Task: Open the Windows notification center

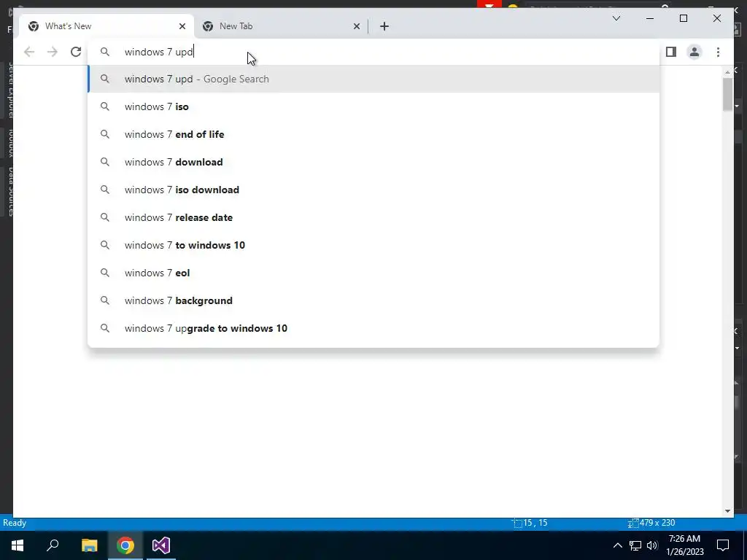Action: (x=723, y=545)
